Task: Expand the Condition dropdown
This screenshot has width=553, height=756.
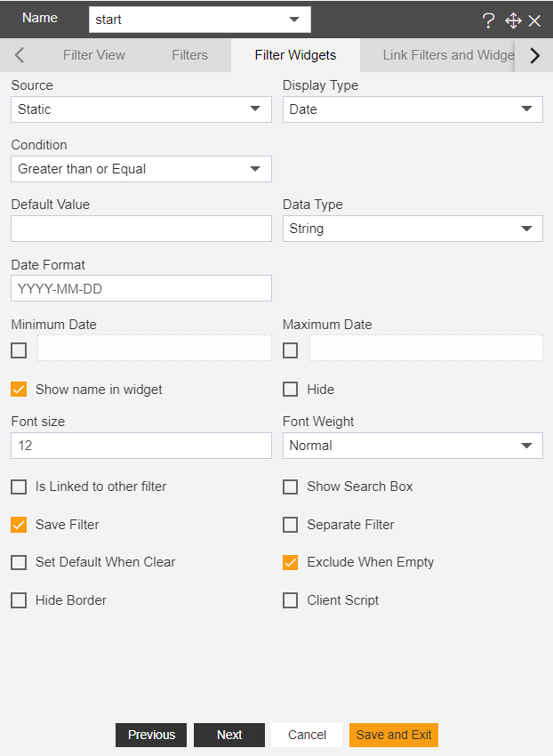Action: (x=141, y=169)
